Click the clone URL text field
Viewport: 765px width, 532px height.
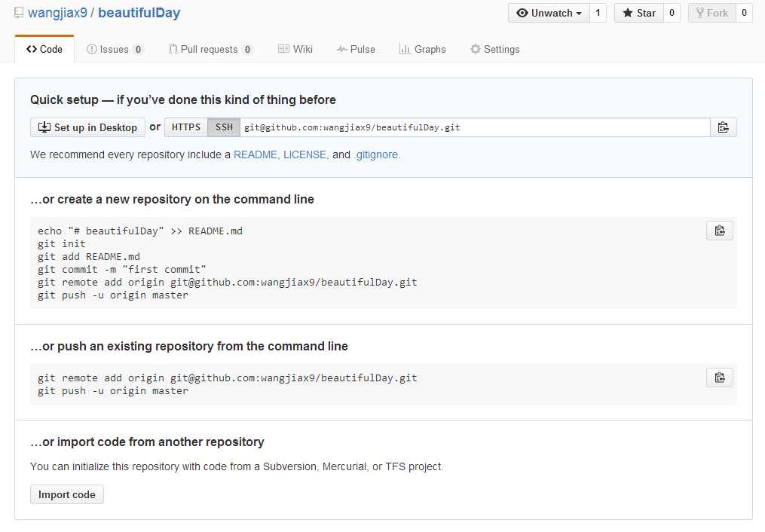475,127
